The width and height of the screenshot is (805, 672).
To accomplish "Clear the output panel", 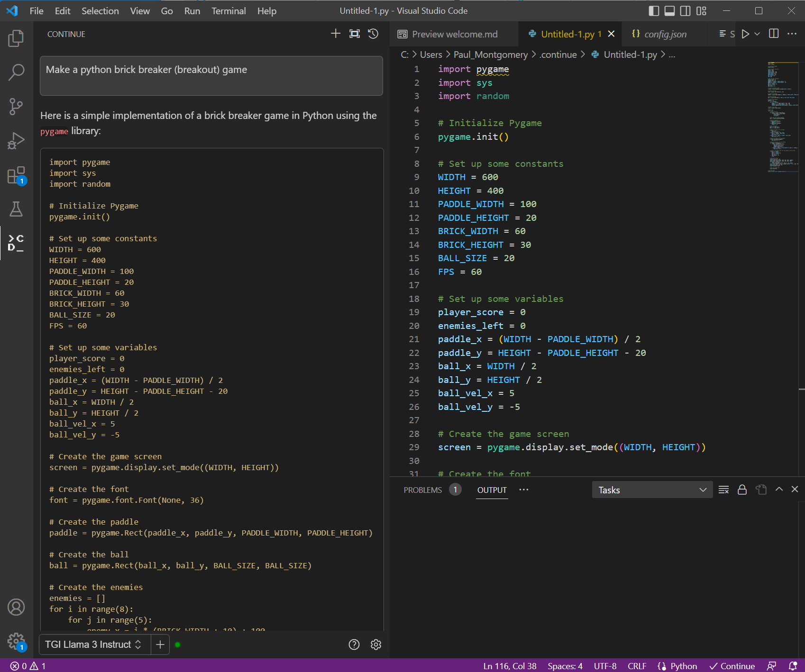I will [x=723, y=490].
